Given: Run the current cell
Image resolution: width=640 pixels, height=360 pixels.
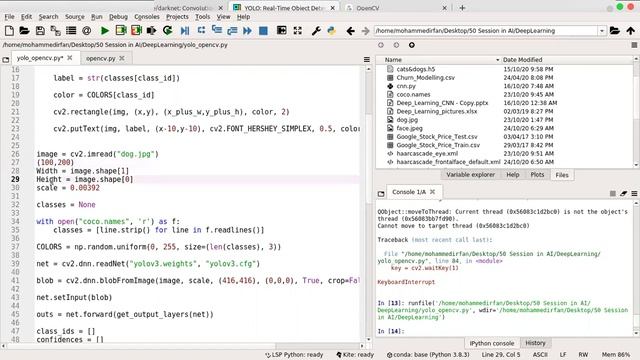Looking at the screenshot, I should pos(121,31).
